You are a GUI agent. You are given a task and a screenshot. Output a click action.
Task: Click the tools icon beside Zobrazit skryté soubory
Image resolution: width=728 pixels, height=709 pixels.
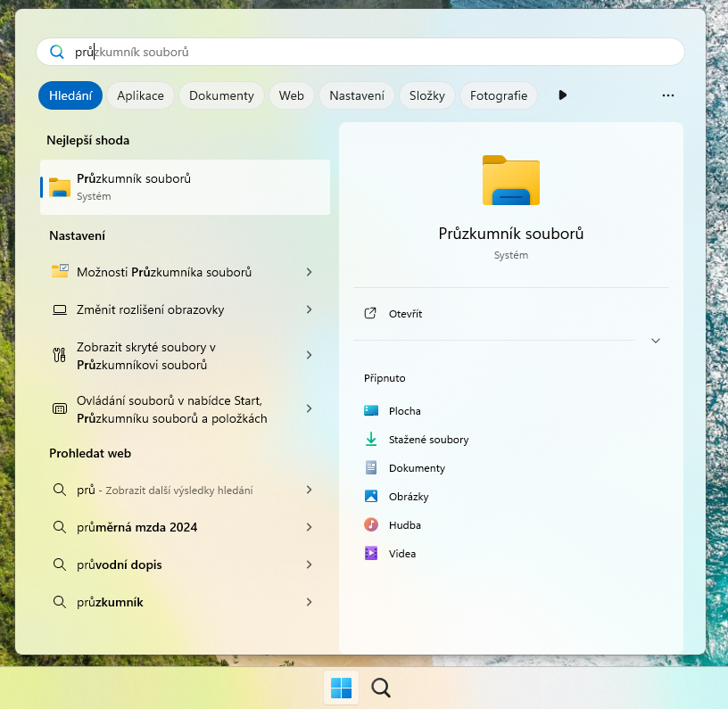click(x=60, y=356)
